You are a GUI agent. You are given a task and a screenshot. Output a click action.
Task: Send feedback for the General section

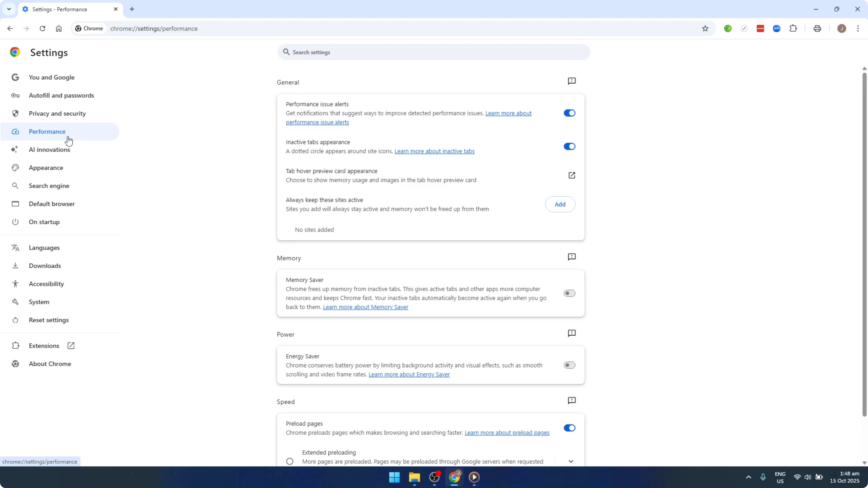572,81
